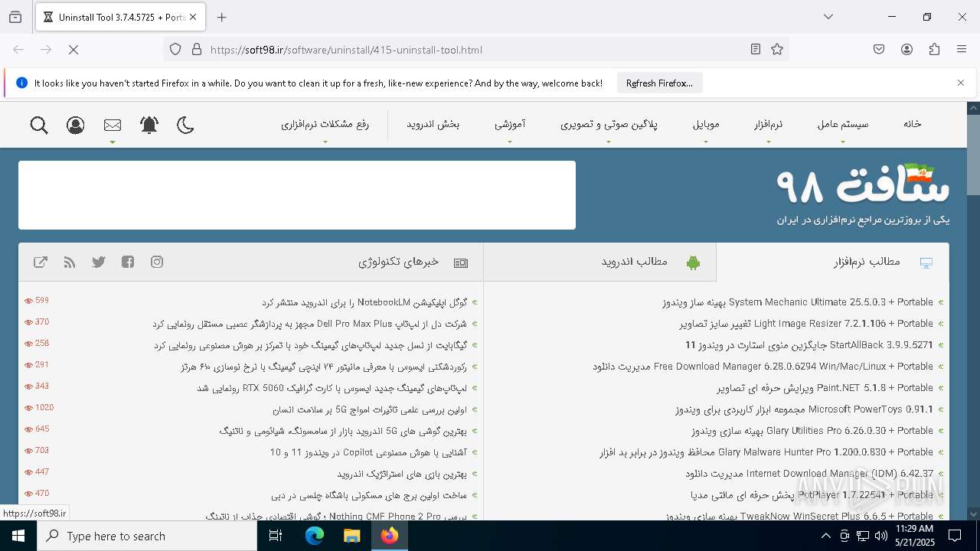Open Free Download Manager 6.28.0.6294 link

[x=763, y=367]
